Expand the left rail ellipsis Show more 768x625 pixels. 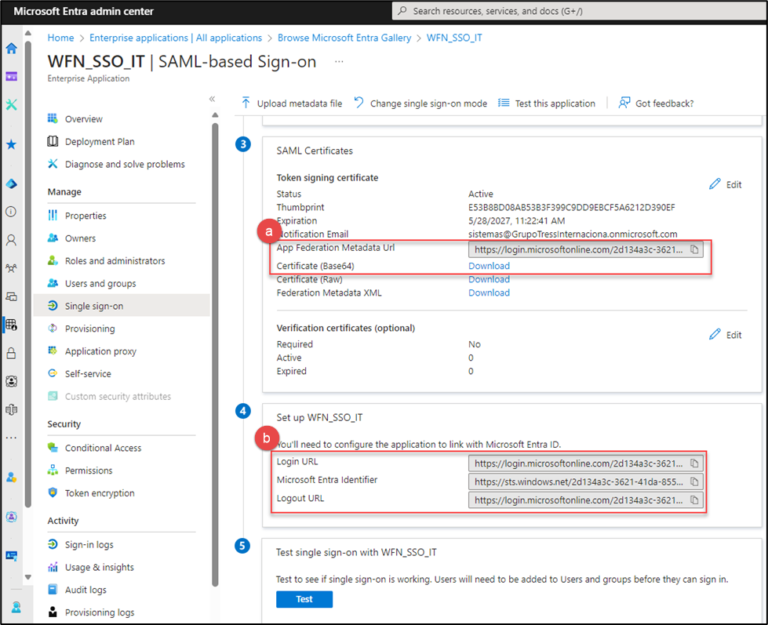click(11, 438)
